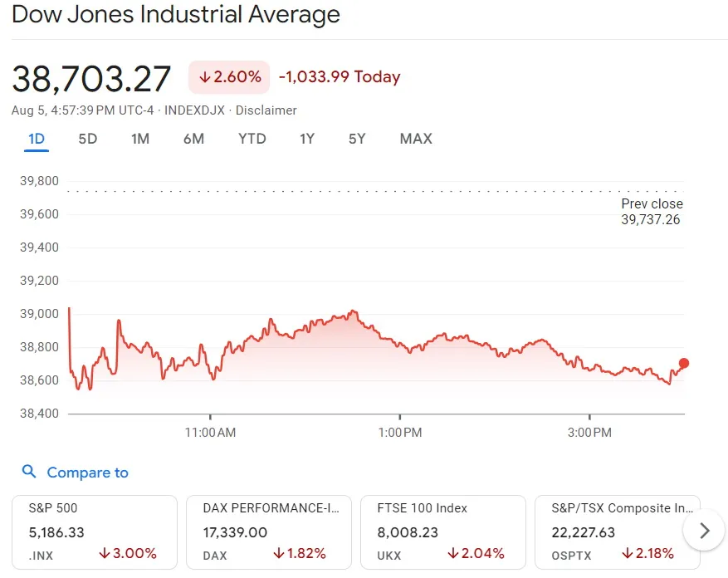Select the 1D time range tab
Viewport: 728px width, 578px height.
pos(37,139)
